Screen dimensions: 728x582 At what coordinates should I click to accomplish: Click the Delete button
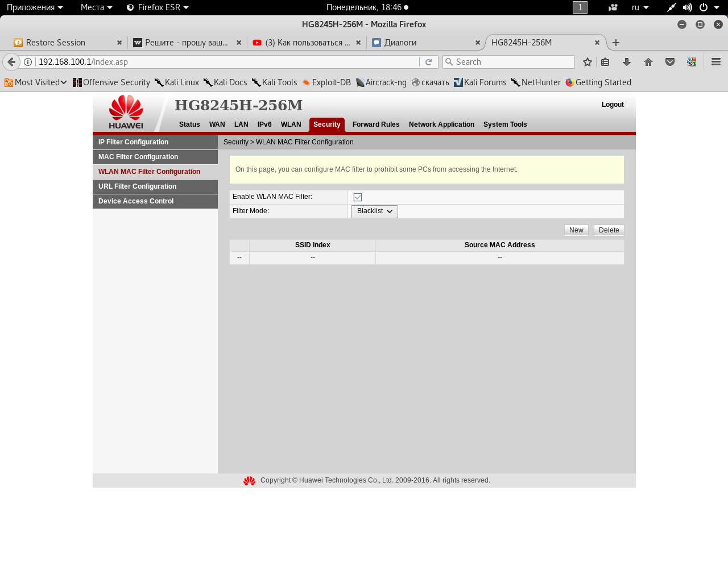point(609,230)
